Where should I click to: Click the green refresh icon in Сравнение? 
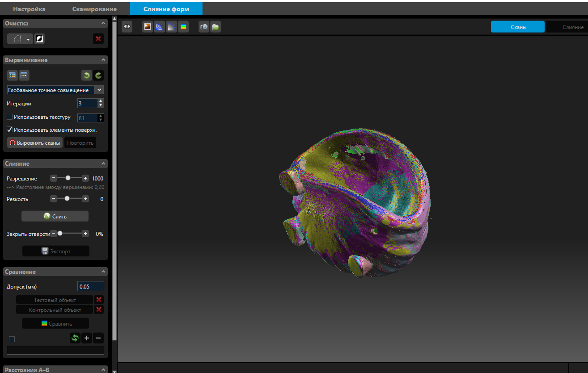(x=75, y=338)
